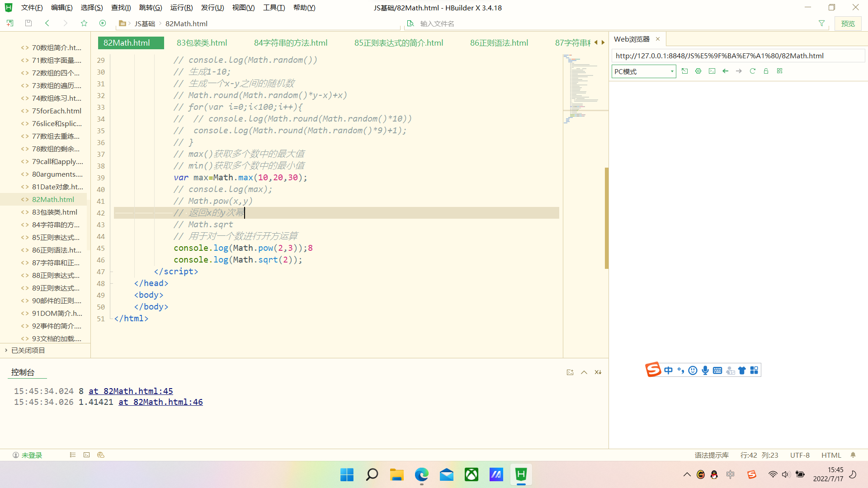The height and width of the screenshot is (488, 868).
Task: Create a new file in HBuilder X
Action: (9, 23)
